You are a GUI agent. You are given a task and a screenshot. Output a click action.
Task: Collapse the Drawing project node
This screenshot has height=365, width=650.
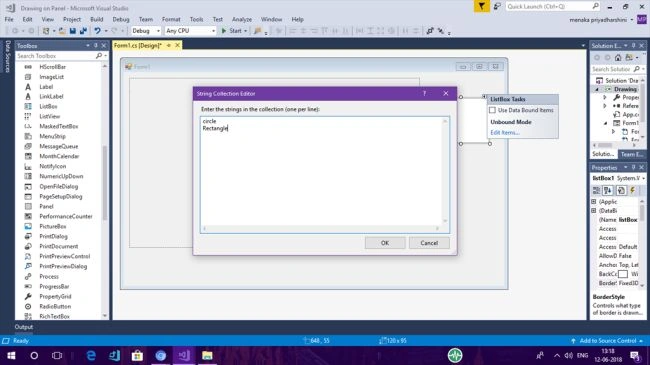pos(597,90)
